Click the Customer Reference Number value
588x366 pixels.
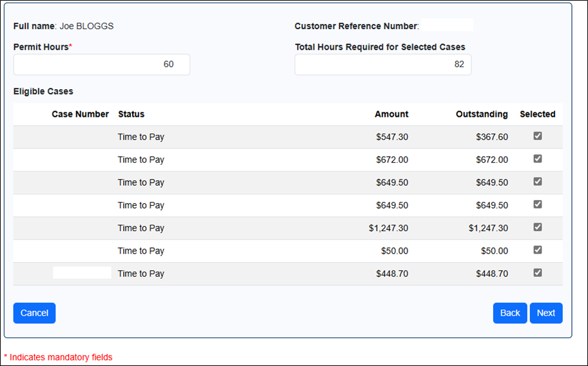point(447,26)
